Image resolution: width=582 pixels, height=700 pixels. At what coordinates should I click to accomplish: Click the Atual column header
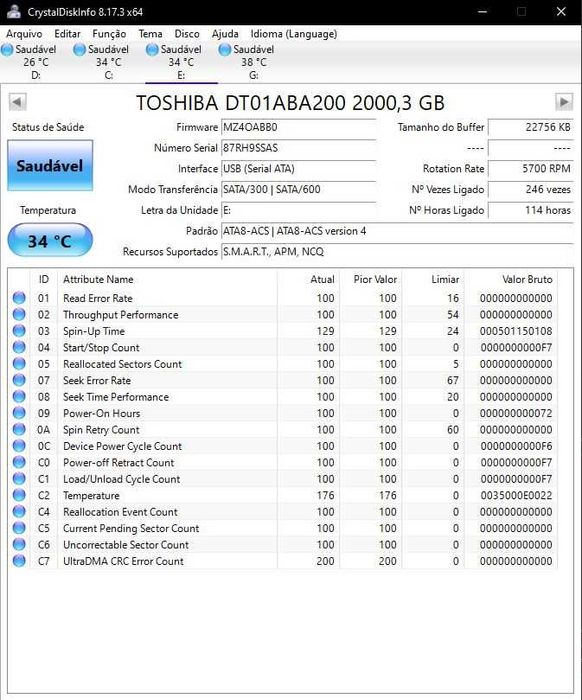pos(308,279)
